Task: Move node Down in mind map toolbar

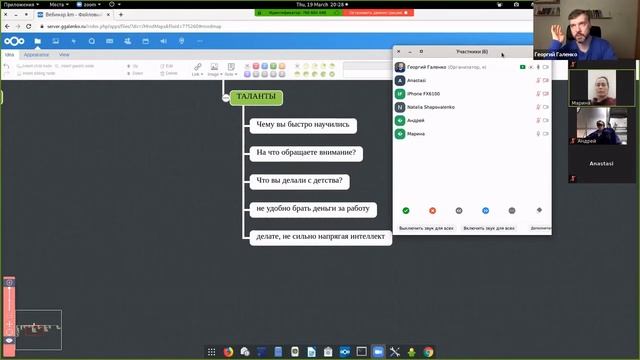Action: pos(135,73)
